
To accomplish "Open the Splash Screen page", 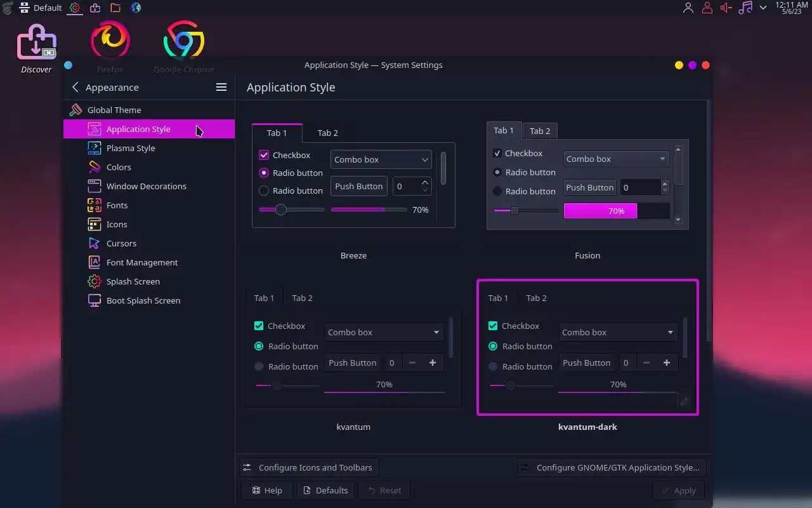I will pyautogui.click(x=149, y=281).
